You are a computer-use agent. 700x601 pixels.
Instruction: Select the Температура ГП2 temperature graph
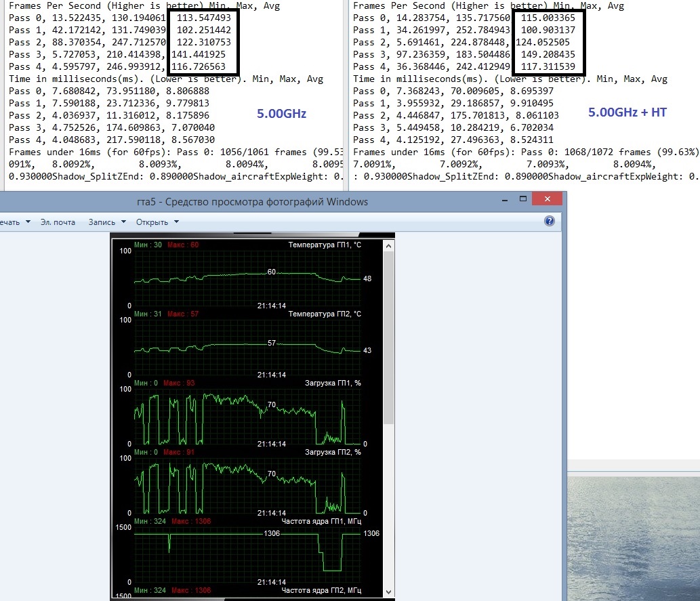(247, 347)
